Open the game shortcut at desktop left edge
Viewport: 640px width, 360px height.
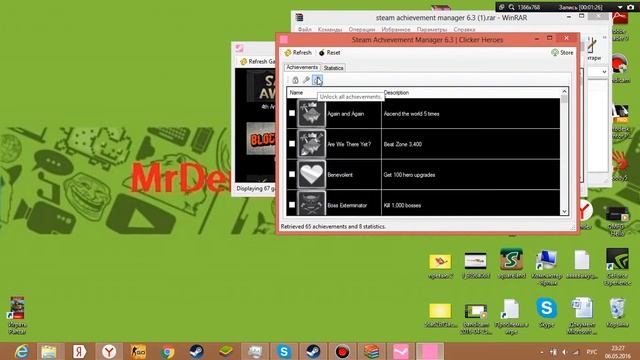17,316
